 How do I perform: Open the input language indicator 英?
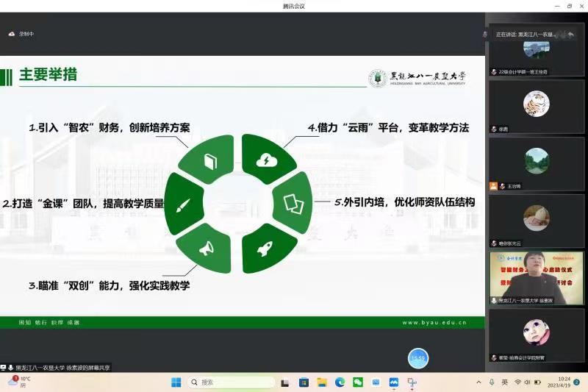click(x=504, y=382)
